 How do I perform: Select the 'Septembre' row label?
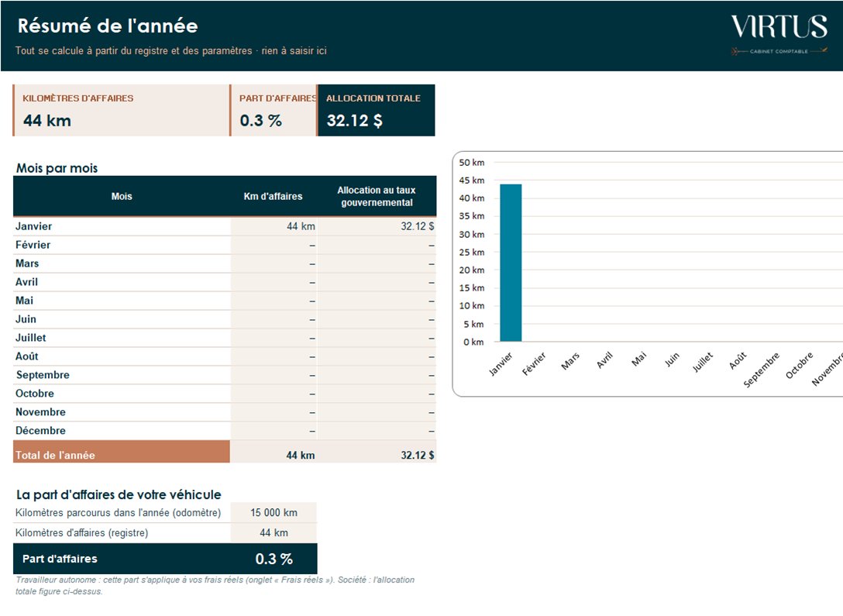[x=43, y=375]
